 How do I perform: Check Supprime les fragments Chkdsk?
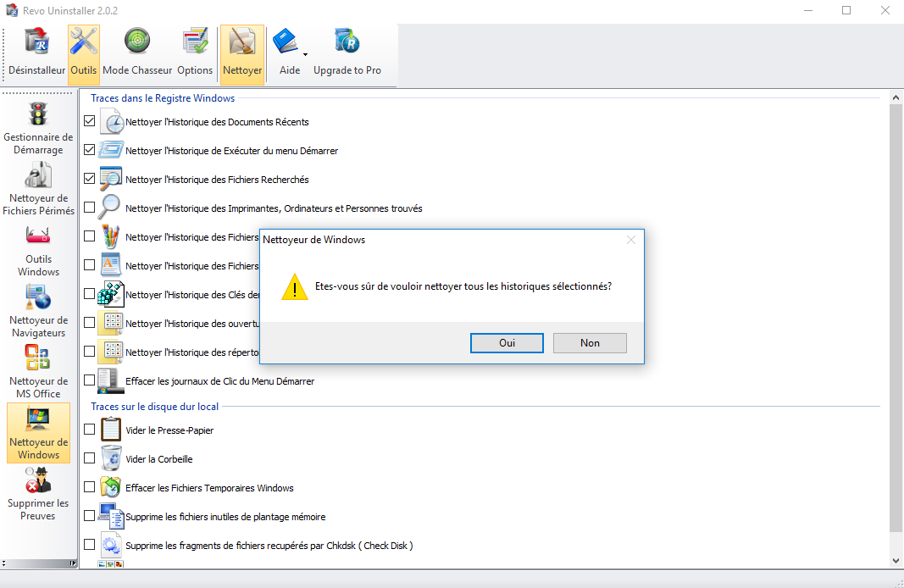point(89,545)
